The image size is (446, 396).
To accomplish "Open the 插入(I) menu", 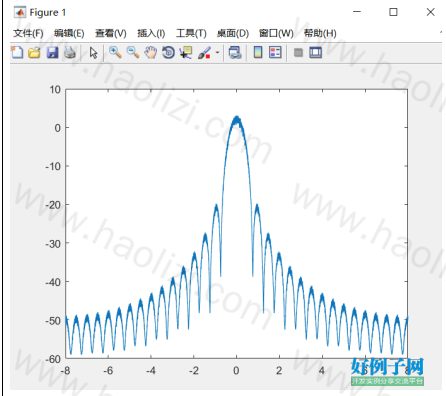I will [151, 33].
